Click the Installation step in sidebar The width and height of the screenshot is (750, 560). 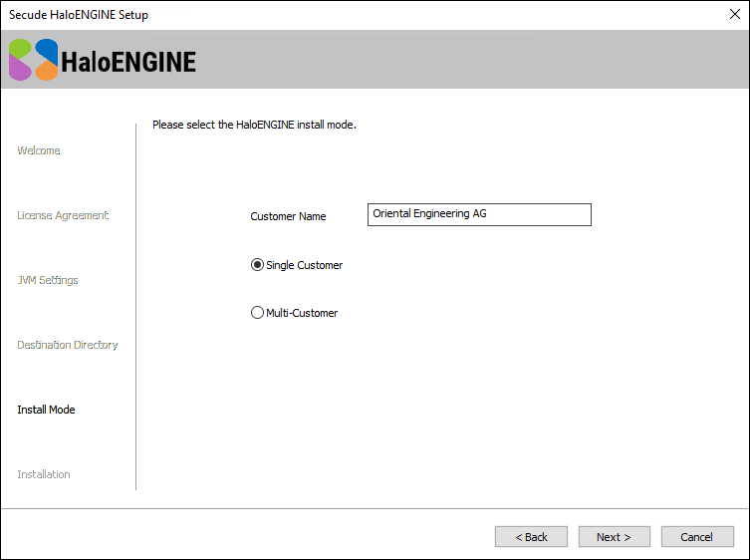point(44,474)
